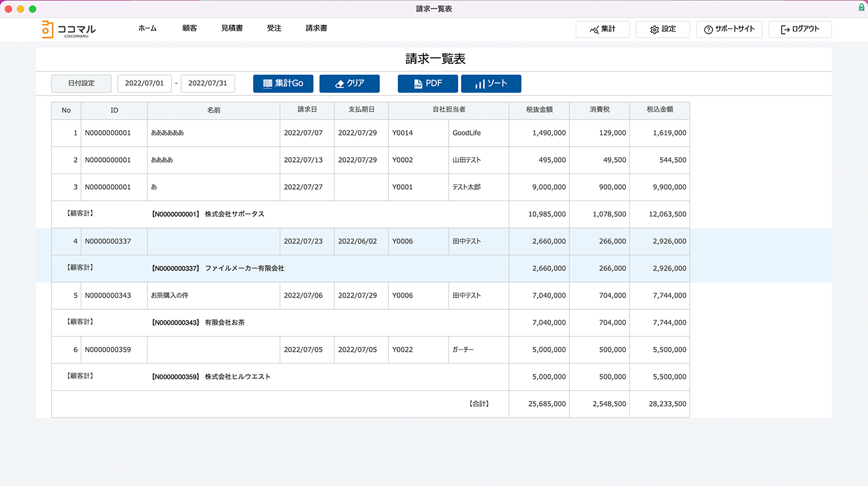868x486 pixels.
Task: Click the bar chart ソート button
Action: [491, 84]
